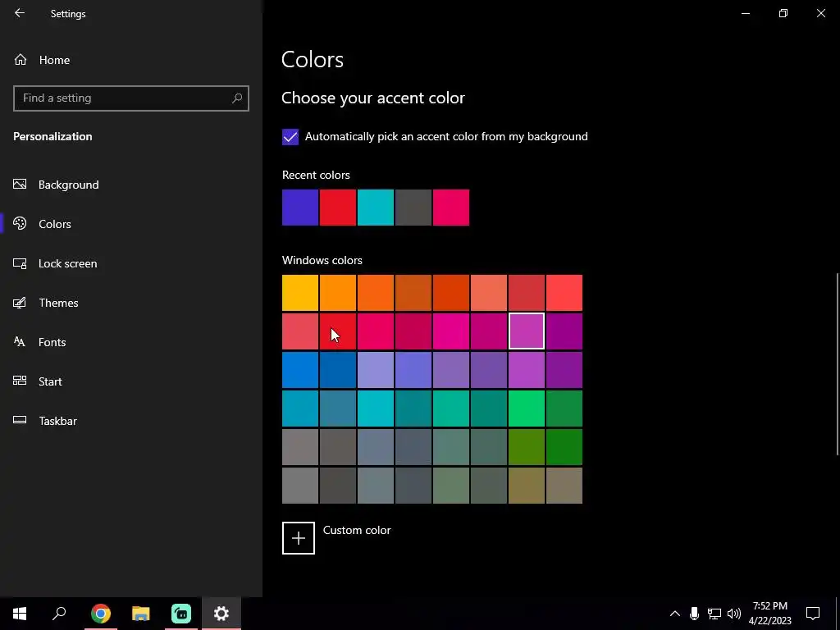
Task: Close the Settings window
Action: 820,13
